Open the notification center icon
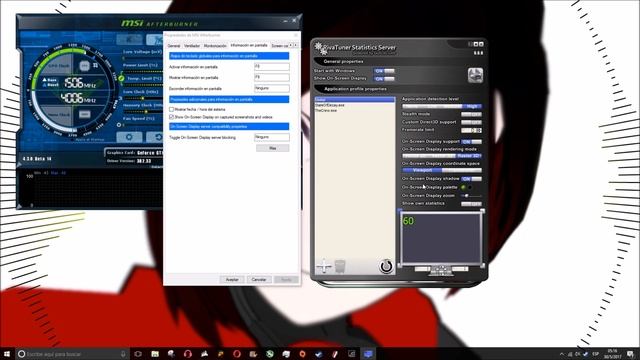Screen dimensions: 640x360 click(x=631, y=354)
